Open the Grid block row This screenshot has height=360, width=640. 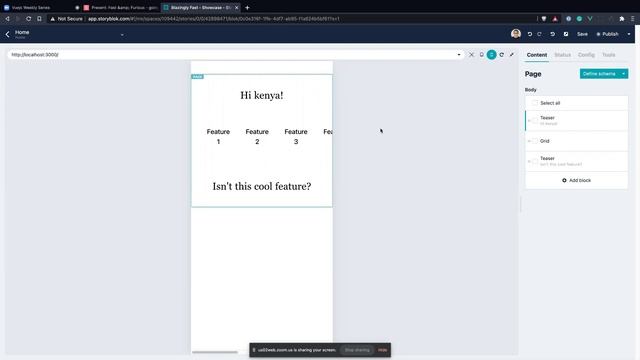[576, 141]
